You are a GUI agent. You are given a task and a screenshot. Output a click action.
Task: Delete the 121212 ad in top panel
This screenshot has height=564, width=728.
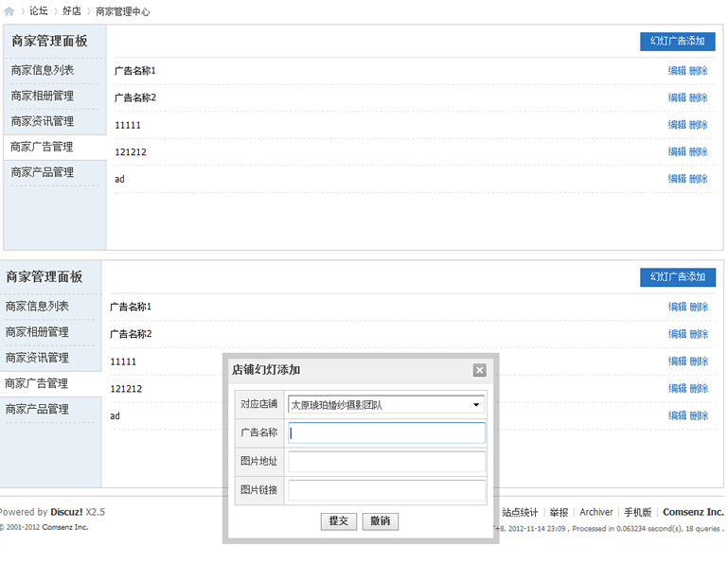(x=699, y=151)
